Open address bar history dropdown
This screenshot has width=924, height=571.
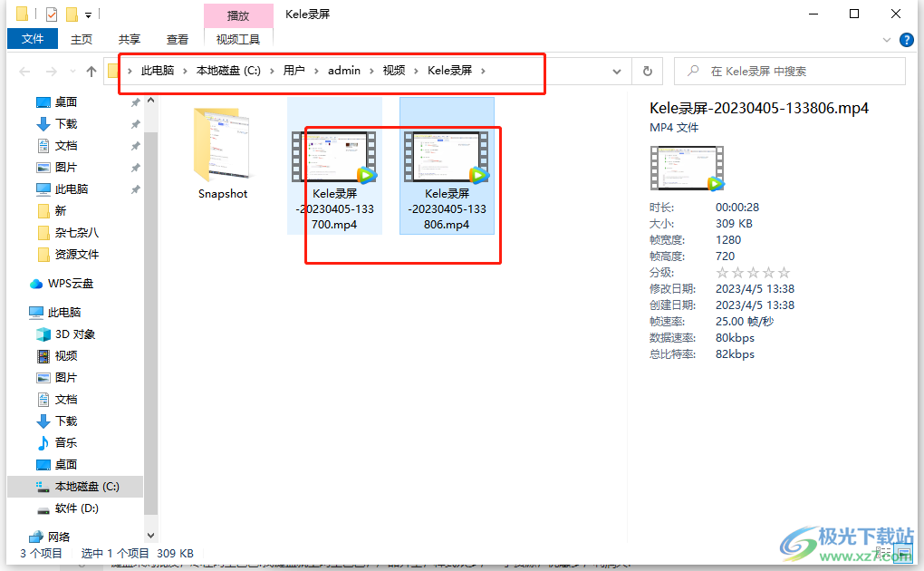(616, 72)
